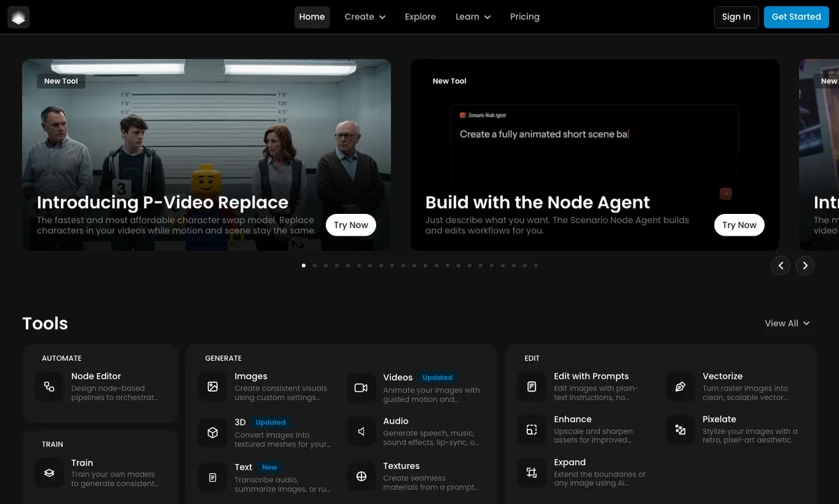Select the Audio speaker icon
The image size is (839, 504).
pyautogui.click(x=361, y=432)
